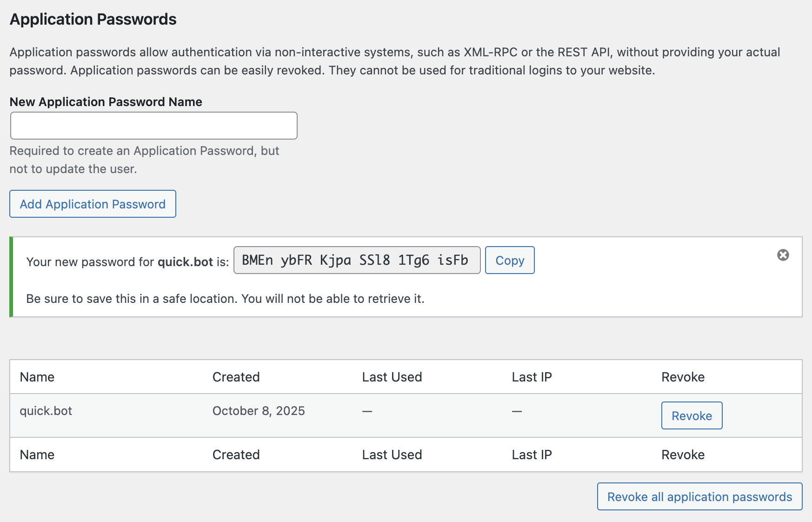This screenshot has height=522, width=812.
Task: Click the Last IP column header
Action: click(531, 377)
